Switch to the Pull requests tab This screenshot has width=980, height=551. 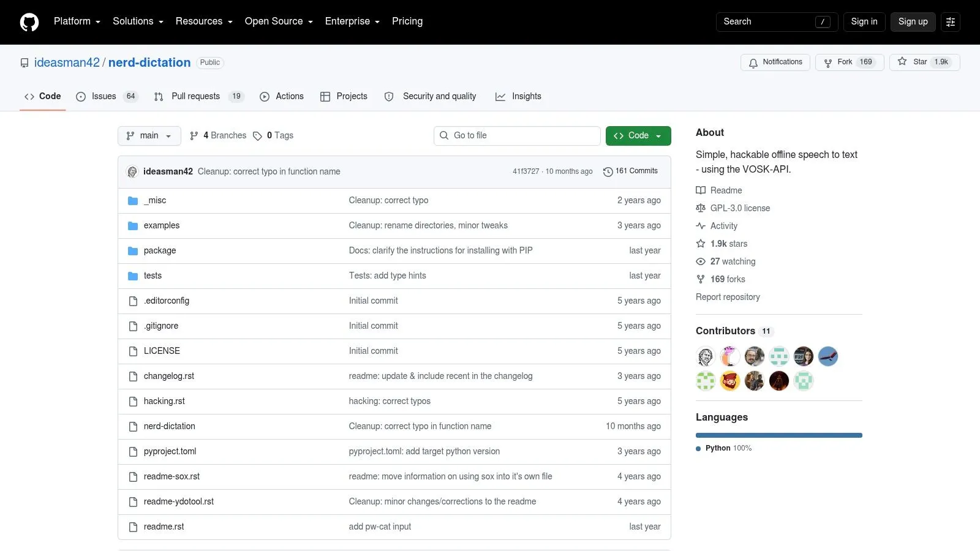pyautogui.click(x=199, y=97)
